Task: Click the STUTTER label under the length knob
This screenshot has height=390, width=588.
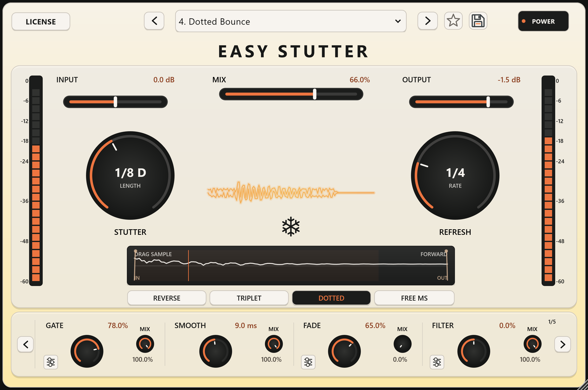Action: click(x=130, y=232)
